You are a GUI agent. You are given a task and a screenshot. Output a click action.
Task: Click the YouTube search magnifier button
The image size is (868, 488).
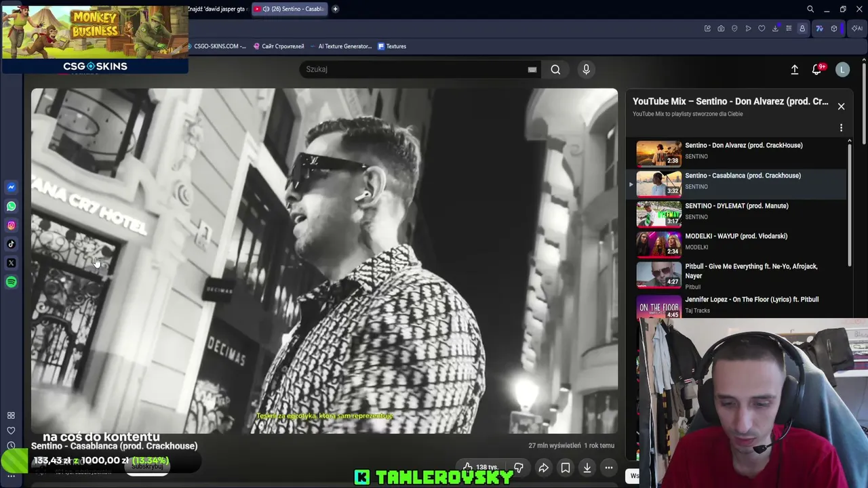pos(555,69)
